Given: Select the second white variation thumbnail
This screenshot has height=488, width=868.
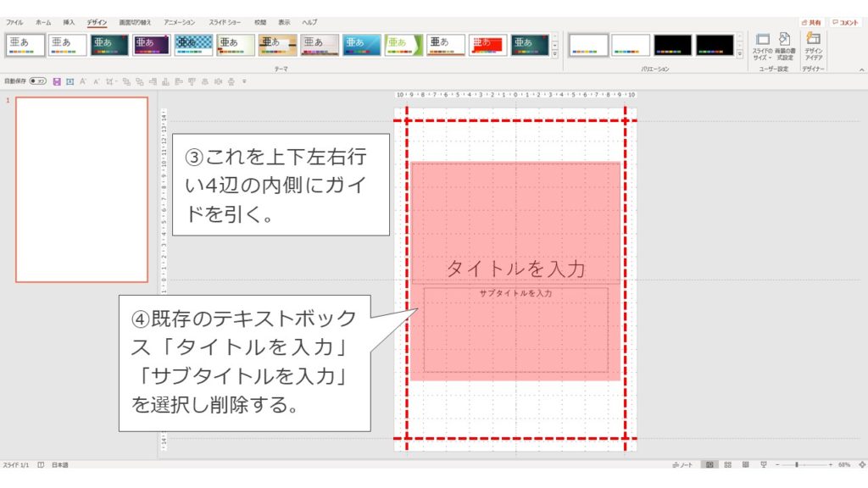Looking at the screenshot, I should 631,46.
